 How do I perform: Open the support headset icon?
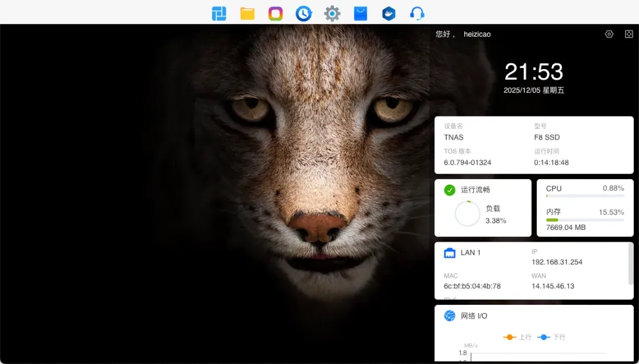417,14
